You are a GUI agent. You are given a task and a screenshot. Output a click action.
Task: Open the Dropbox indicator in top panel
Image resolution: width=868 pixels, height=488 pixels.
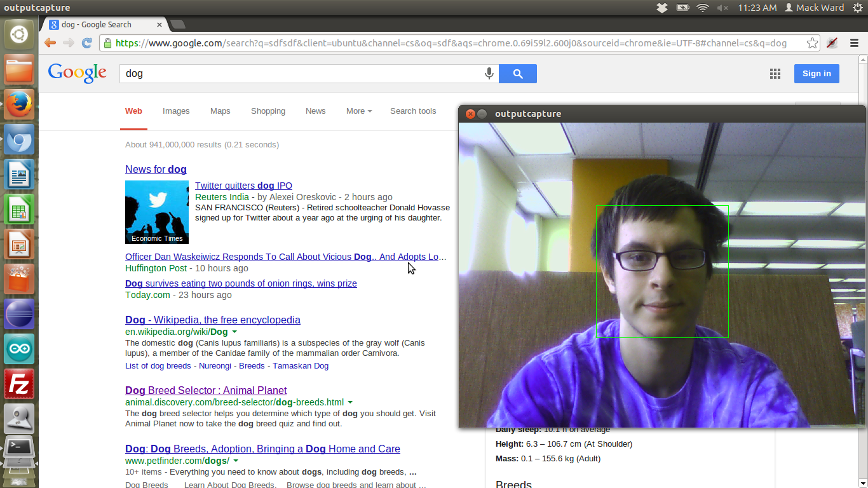pyautogui.click(x=661, y=8)
